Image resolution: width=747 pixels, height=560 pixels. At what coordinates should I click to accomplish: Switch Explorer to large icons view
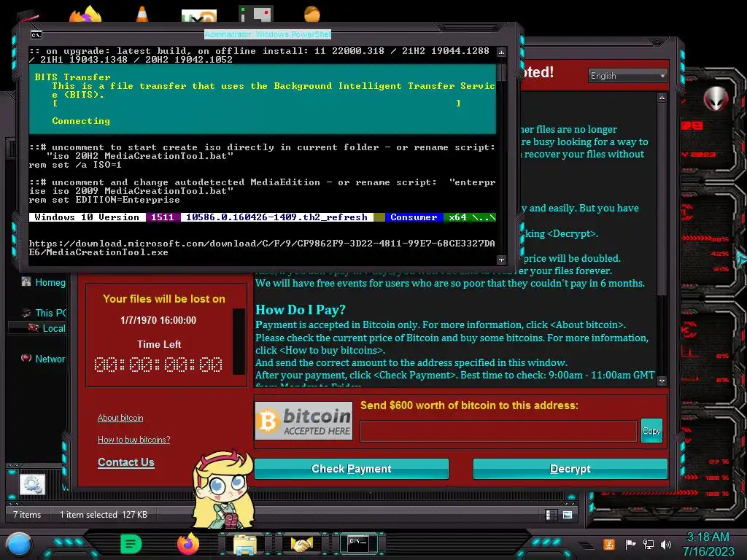pyautogui.click(x=568, y=515)
